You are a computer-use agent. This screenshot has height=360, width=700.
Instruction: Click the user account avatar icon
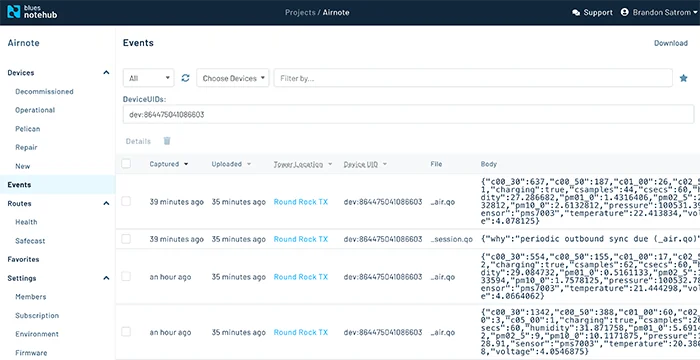point(625,12)
